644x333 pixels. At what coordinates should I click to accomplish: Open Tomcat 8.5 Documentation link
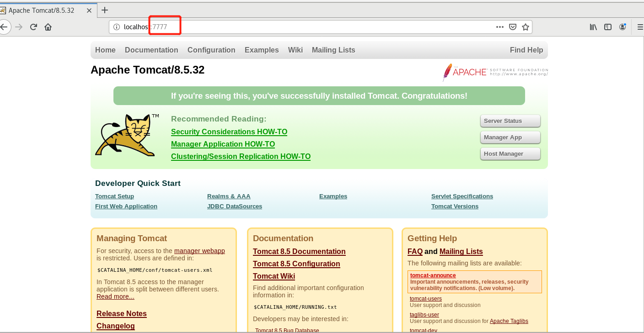(299, 252)
